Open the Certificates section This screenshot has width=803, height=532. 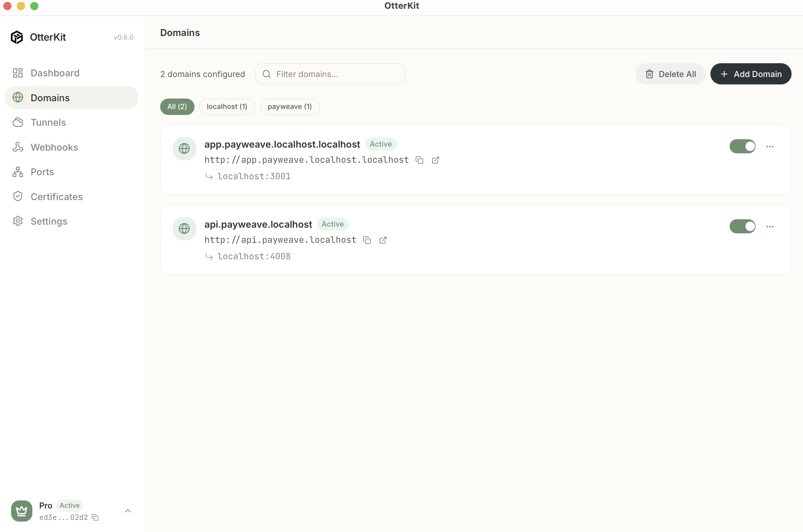tap(56, 196)
